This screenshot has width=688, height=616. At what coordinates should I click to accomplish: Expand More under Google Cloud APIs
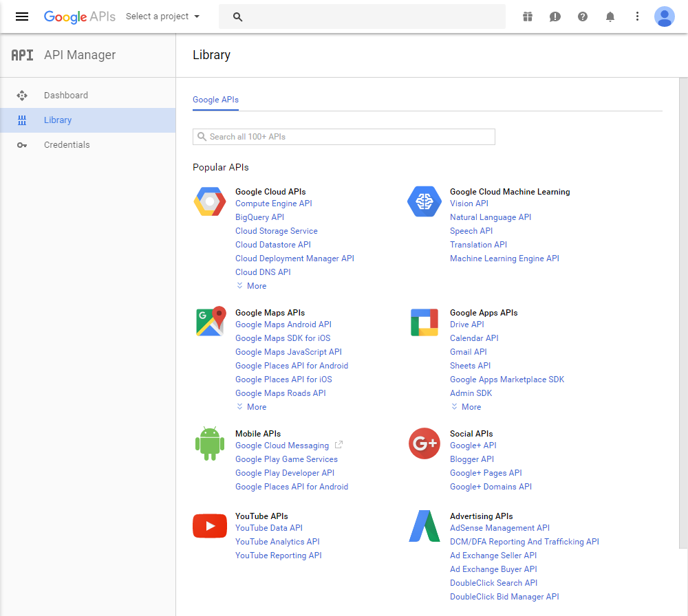click(252, 286)
